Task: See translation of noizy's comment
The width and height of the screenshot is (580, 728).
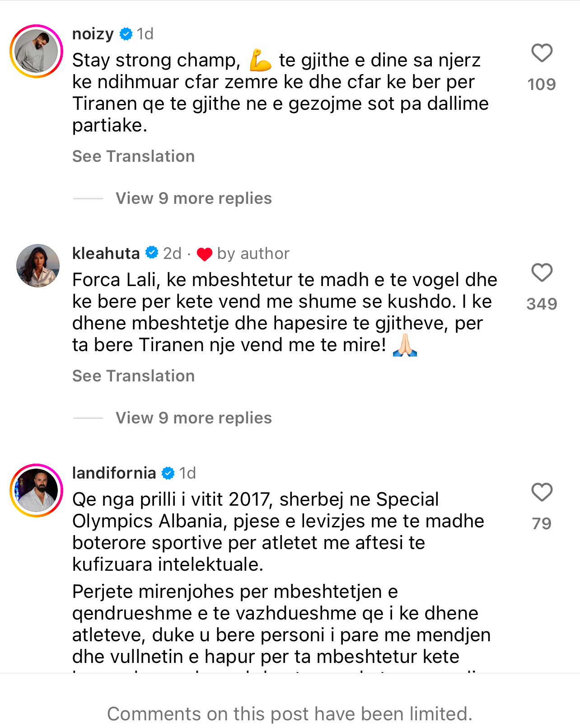Action: coord(133,156)
